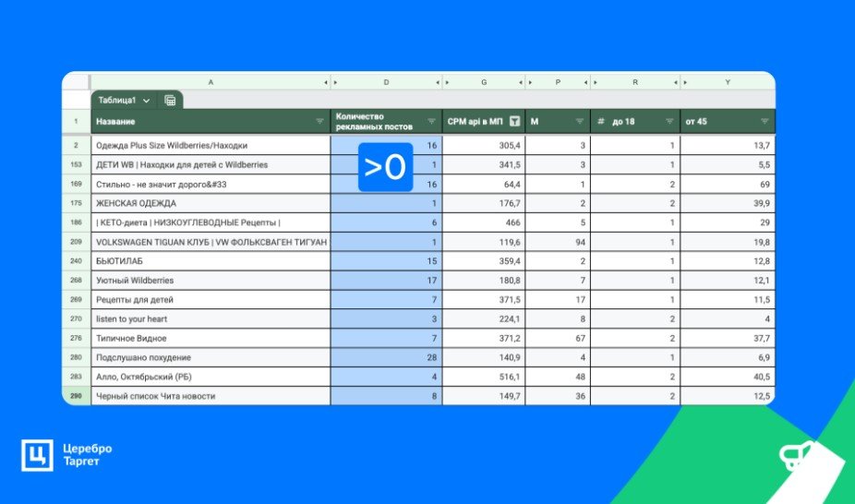Expand hidden columns arrow left of column Y
The width and height of the screenshot is (855, 504).
[685, 82]
